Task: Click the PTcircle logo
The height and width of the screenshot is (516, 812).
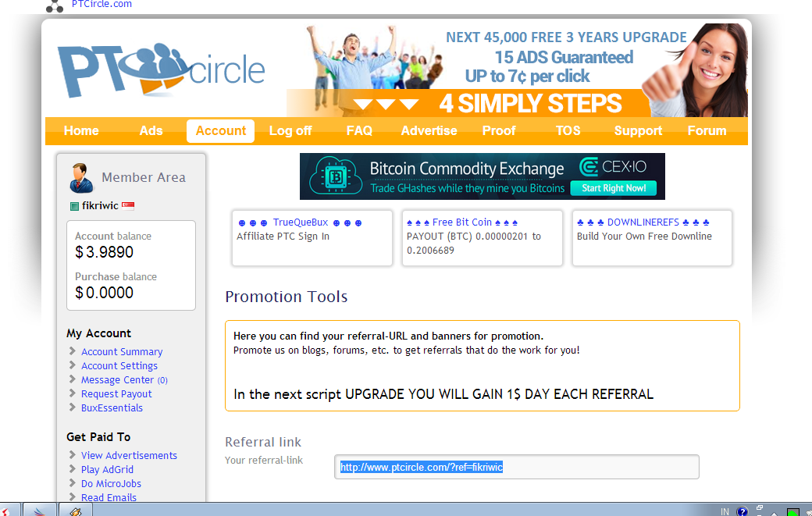Action: click(x=161, y=70)
